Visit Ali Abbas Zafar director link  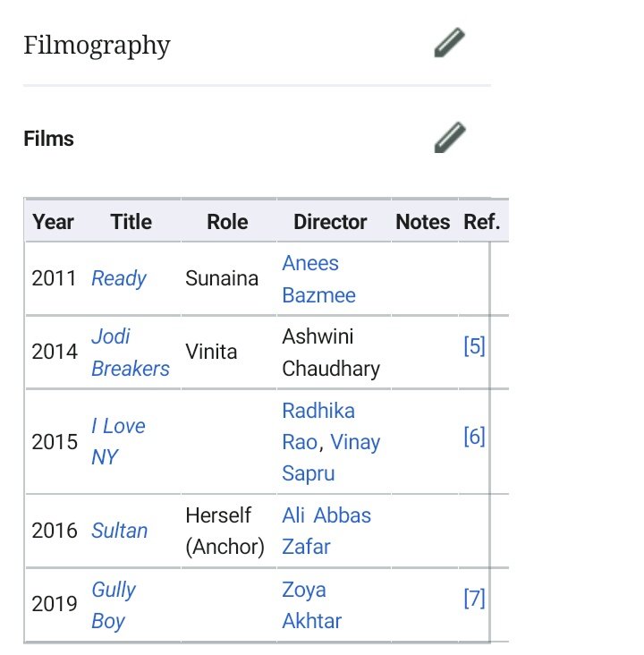click(x=326, y=531)
